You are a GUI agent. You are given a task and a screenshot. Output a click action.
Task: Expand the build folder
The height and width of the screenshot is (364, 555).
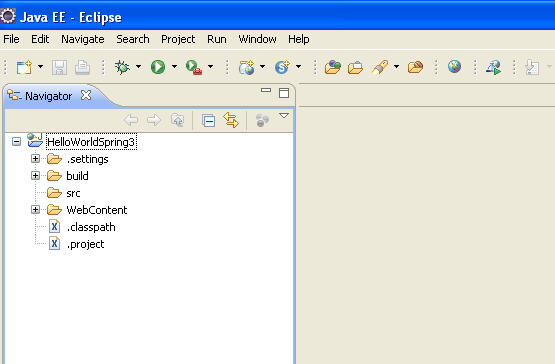point(35,176)
